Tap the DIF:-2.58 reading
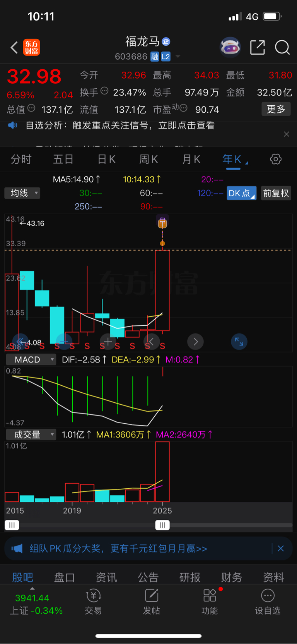This screenshot has width=297, height=644. coord(84,360)
